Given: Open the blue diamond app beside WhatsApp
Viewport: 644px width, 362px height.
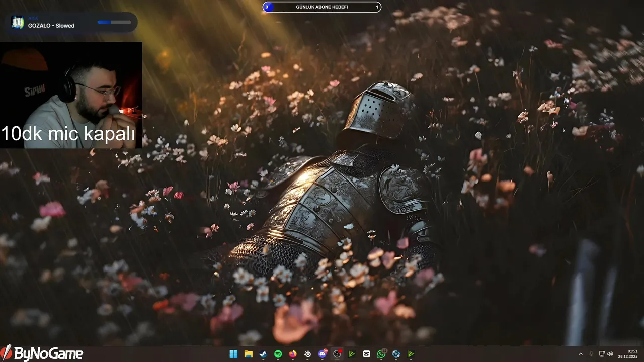Looking at the screenshot, I should (x=396, y=354).
